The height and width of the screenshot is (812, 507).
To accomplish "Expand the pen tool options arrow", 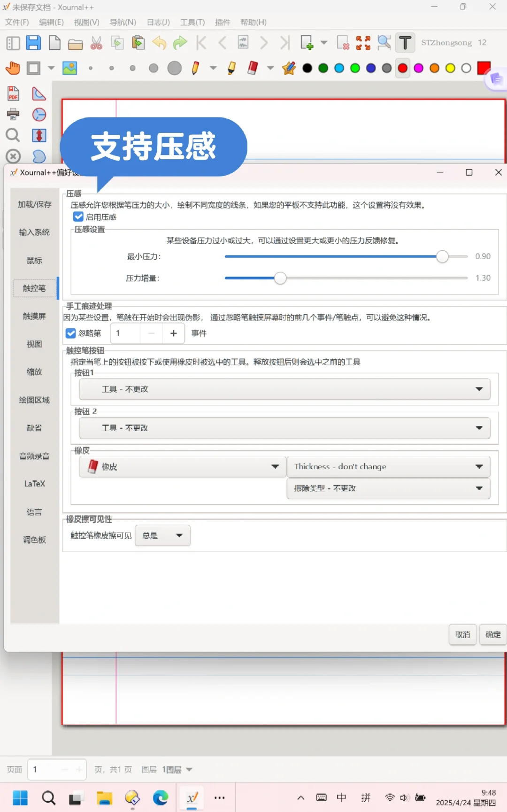I will (x=213, y=68).
